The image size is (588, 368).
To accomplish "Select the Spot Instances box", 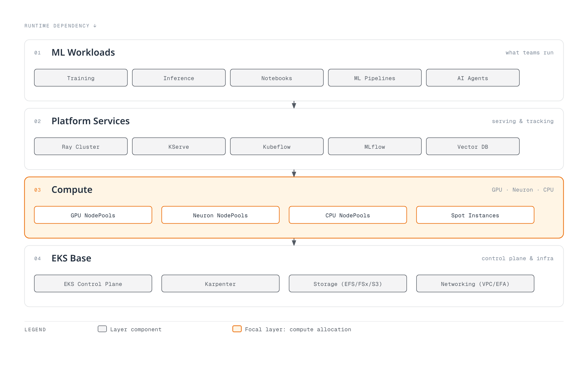I will click(475, 215).
